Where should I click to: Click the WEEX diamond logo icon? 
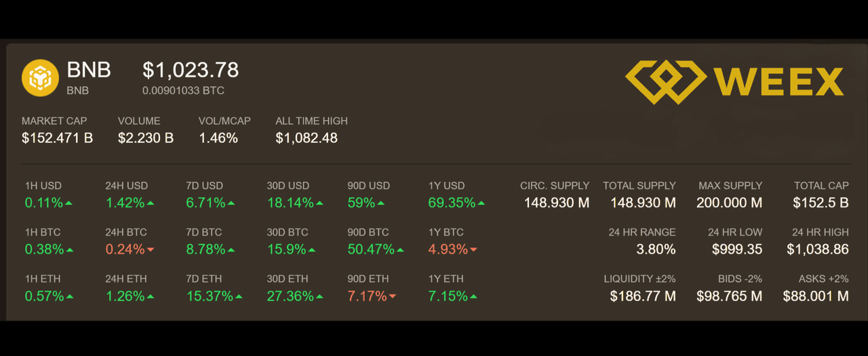tap(665, 82)
